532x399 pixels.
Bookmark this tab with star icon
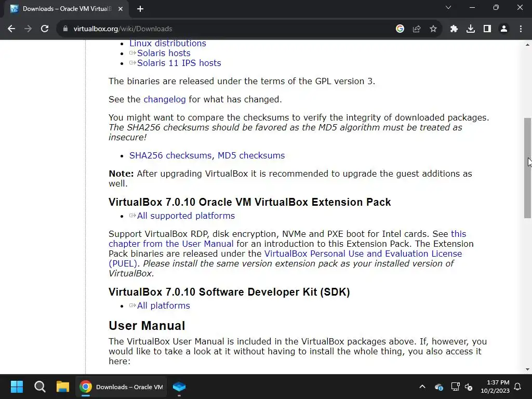pyautogui.click(x=433, y=29)
